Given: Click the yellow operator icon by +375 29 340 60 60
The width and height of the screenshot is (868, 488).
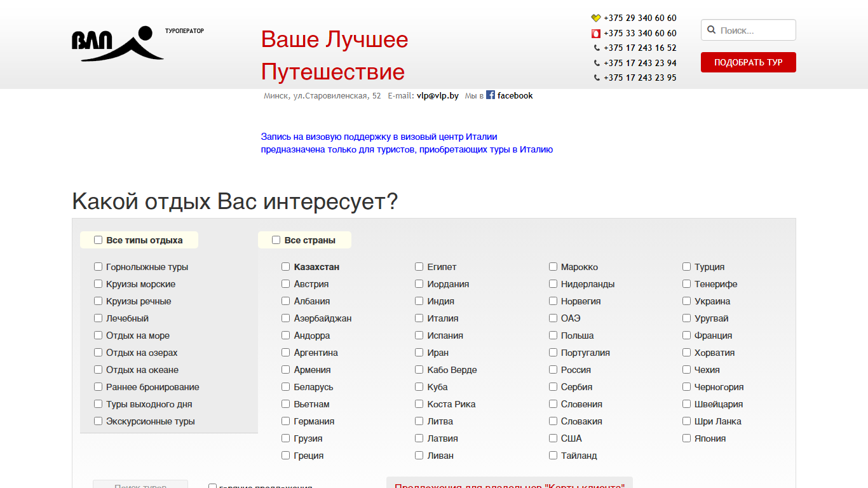Looking at the screenshot, I should click(596, 18).
